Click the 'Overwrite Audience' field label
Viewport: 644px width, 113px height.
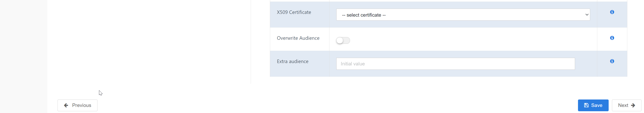pyautogui.click(x=298, y=38)
